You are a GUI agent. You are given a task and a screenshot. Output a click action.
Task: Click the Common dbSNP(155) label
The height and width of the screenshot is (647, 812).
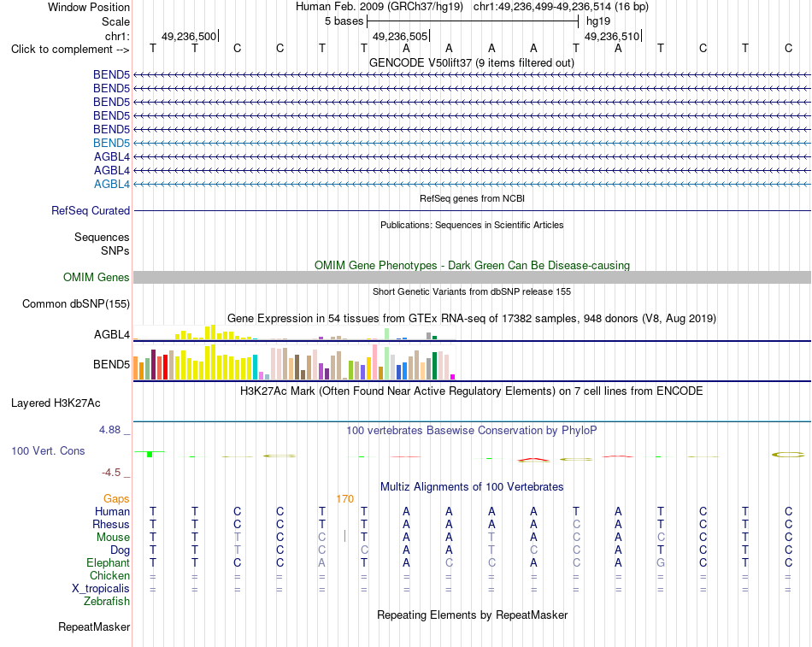[x=76, y=304]
